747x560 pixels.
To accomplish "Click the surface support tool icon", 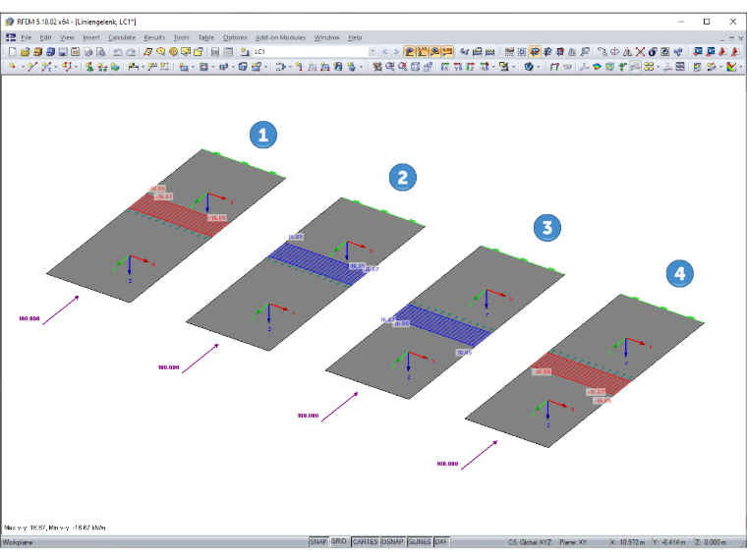I will (x=115, y=67).
